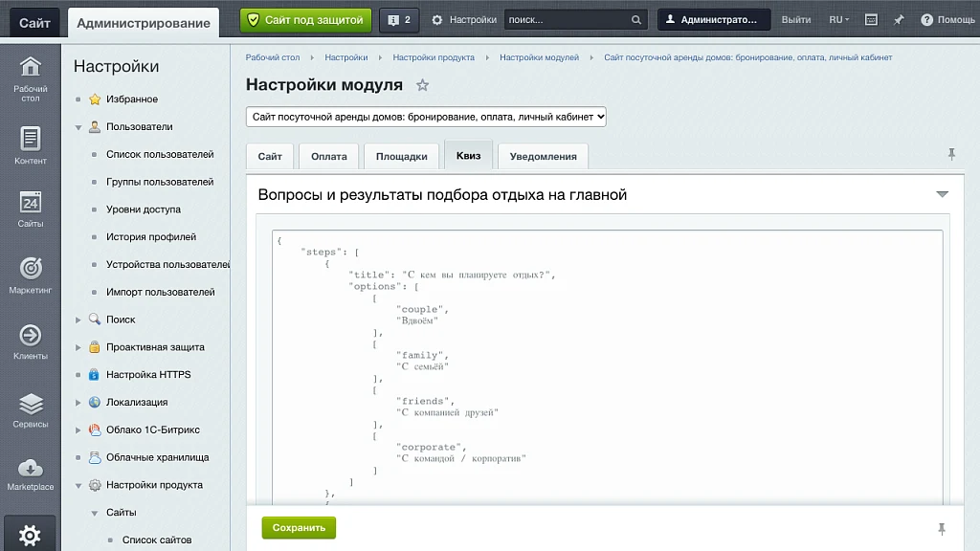Click the Локализация globe icon
This screenshot has height=551, width=980.
tap(95, 402)
